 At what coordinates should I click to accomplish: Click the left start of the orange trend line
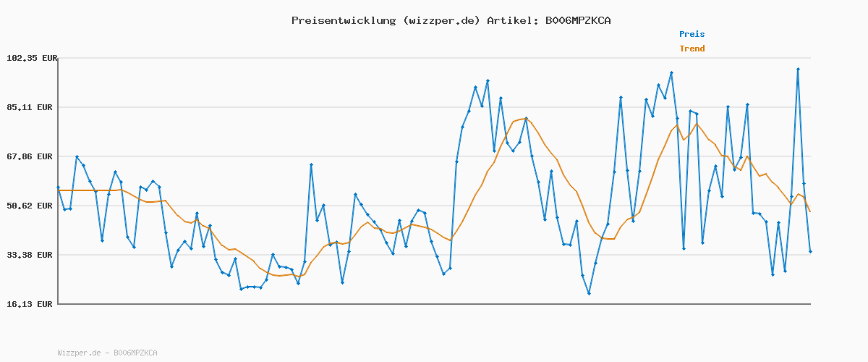59,190
